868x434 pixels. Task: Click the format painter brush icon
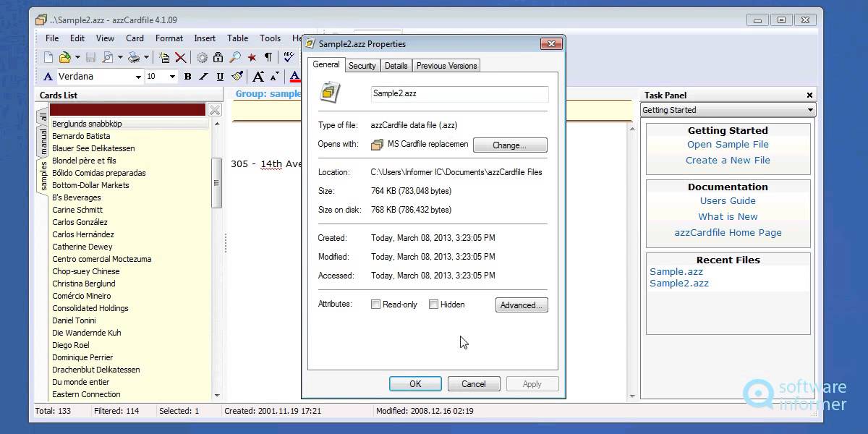click(x=237, y=77)
